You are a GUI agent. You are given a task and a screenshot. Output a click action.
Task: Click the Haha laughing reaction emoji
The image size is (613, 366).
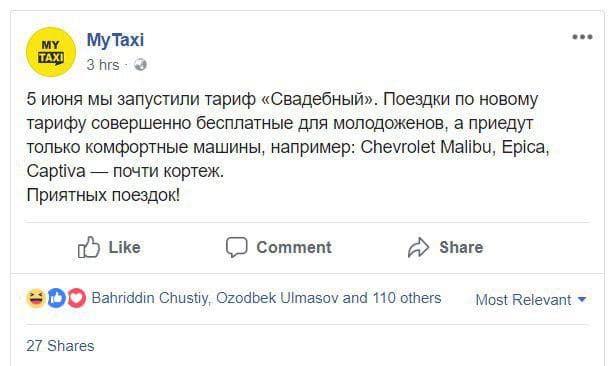point(36,298)
